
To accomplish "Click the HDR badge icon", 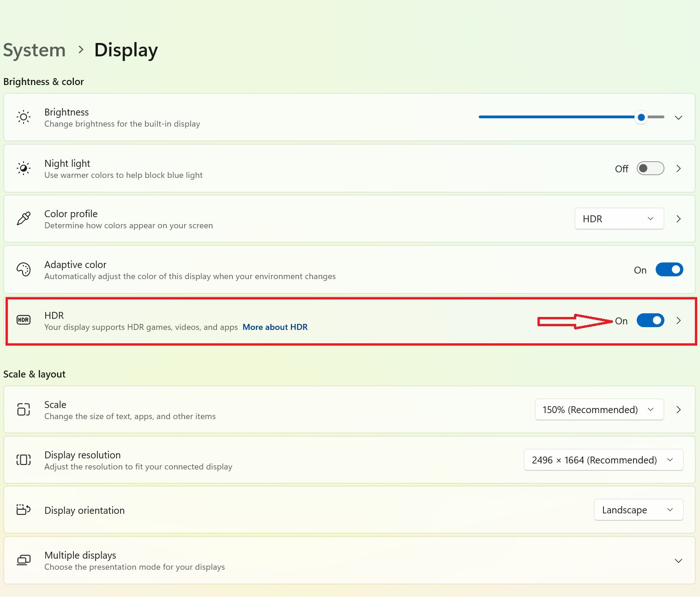I will click(24, 320).
